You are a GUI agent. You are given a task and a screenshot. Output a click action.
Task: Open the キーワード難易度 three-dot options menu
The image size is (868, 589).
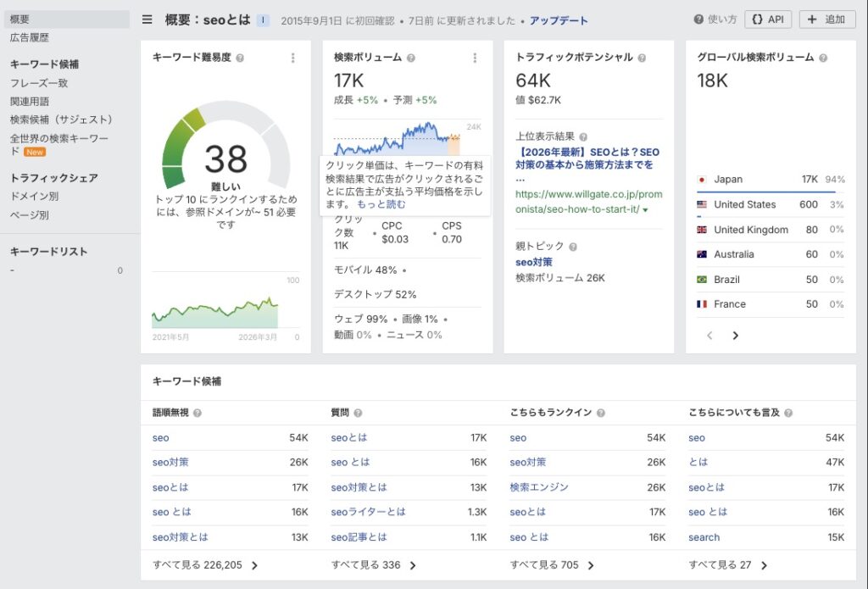point(293,58)
